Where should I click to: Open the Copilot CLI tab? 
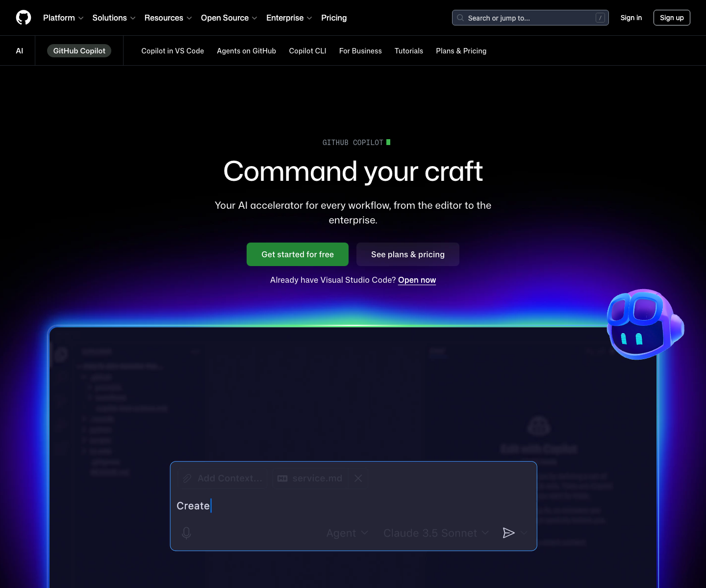coord(307,51)
